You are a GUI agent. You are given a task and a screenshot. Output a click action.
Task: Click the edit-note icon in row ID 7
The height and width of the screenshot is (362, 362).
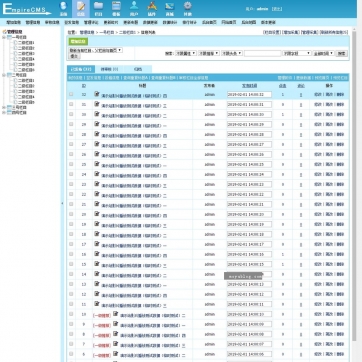pyautogui.click(x=115, y=344)
